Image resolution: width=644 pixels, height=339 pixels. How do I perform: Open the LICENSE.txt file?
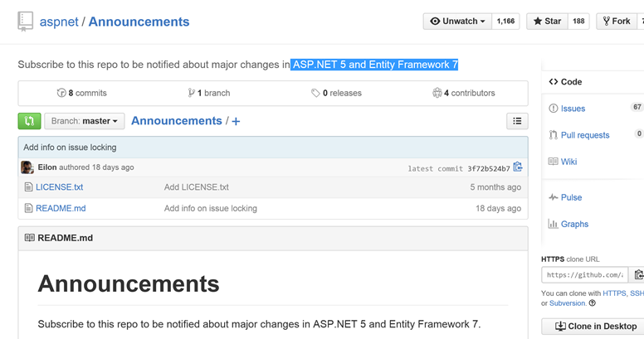point(59,187)
